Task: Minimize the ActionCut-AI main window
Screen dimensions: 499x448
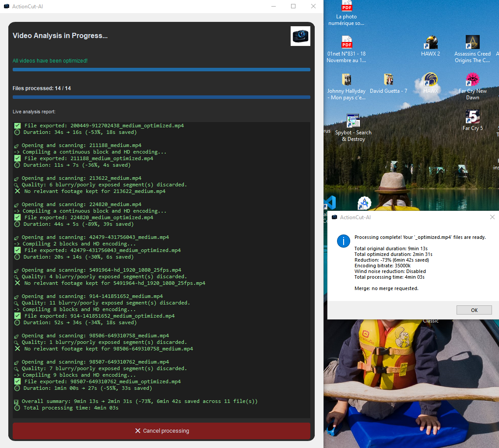Action: tap(274, 7)
